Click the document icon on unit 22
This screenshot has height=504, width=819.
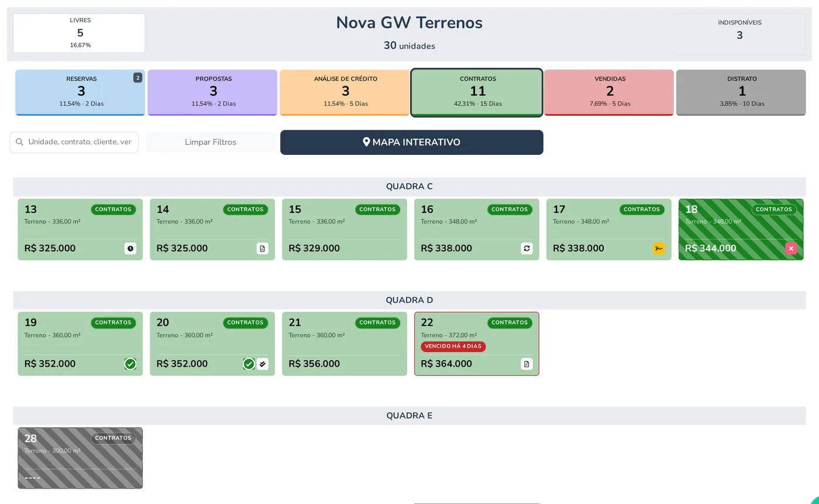527,364
